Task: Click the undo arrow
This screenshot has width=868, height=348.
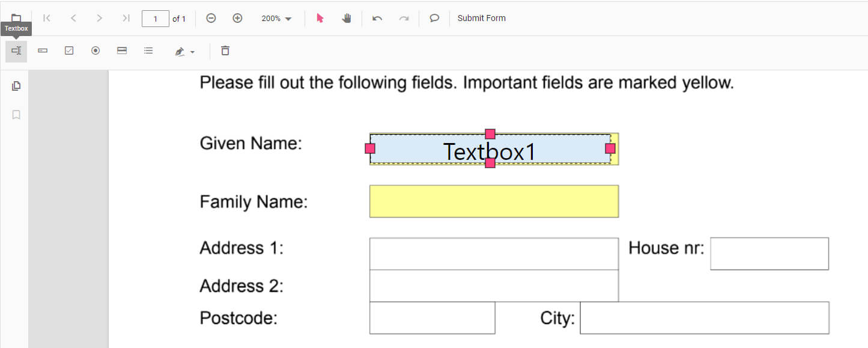Action: 377,18
